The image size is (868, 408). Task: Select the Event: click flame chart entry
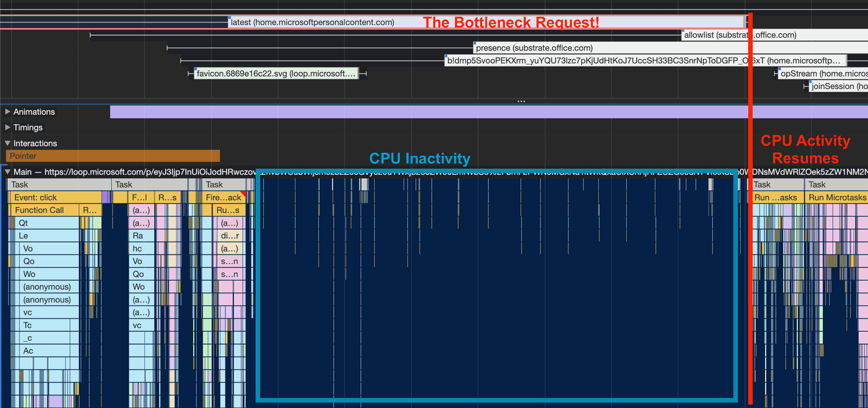click(55, 197)
